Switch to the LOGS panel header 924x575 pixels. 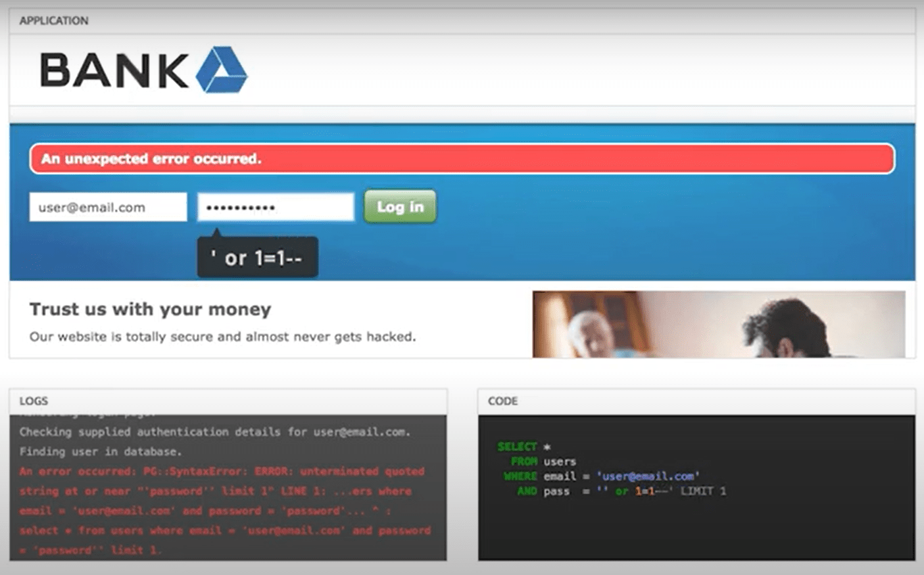34,401
